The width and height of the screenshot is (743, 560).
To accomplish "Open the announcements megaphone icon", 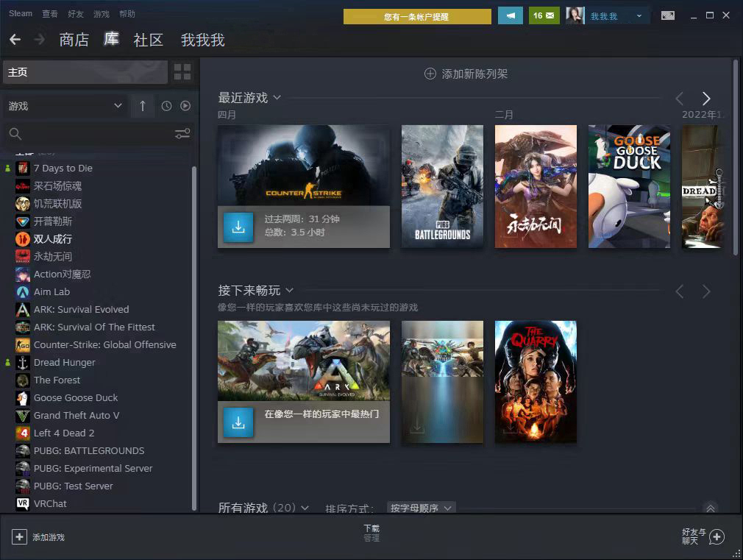I will pos(511,15).
